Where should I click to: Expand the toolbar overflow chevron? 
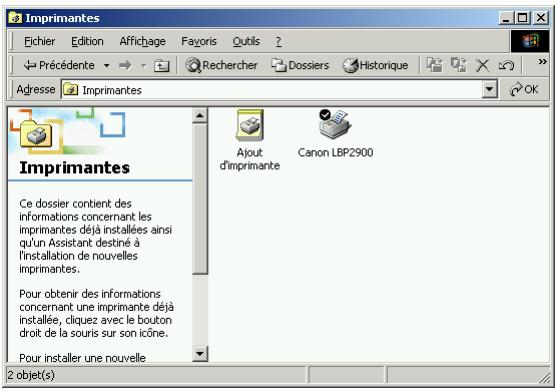tap(542, 62)
